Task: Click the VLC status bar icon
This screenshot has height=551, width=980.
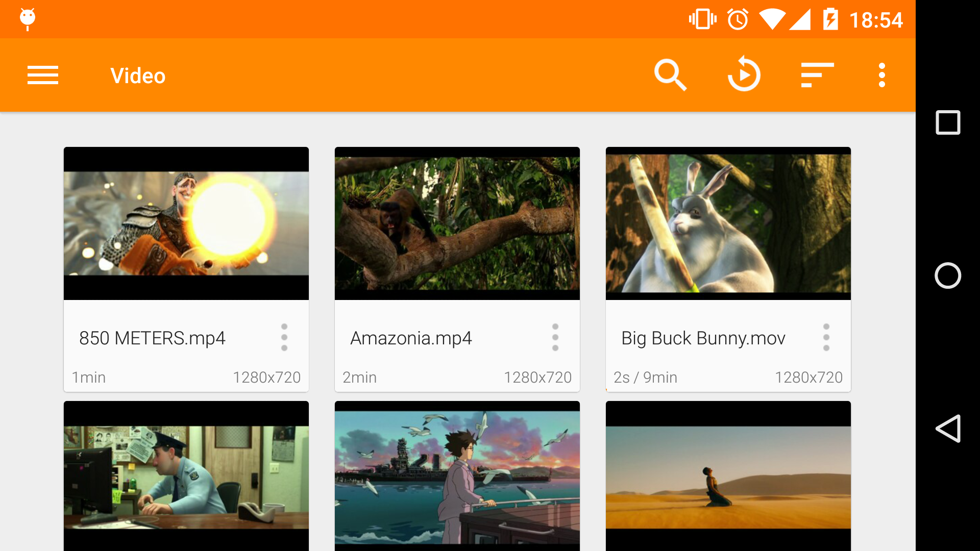Action: point(27,19)
